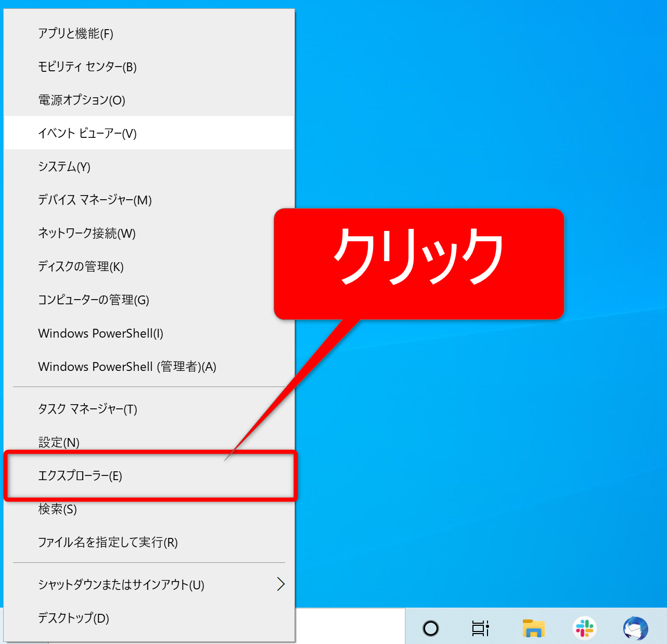Select ディスクの管理(K) in the menu
This screenshot has height=644, width=667.
pyautogui.click(x=81, y=267)
